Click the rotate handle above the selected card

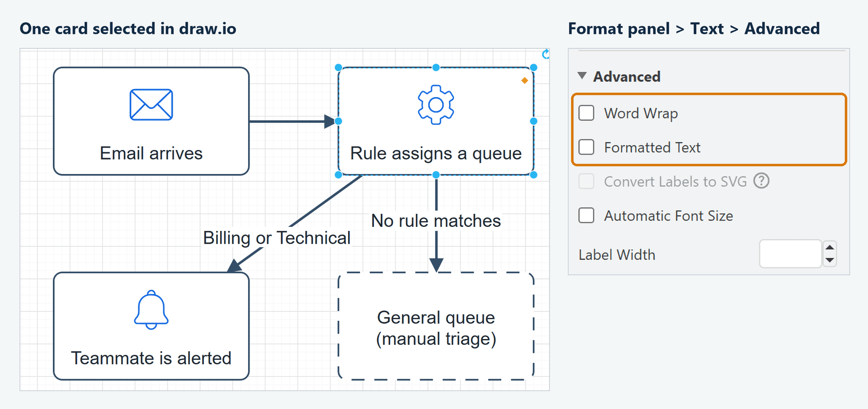point(546,54)
